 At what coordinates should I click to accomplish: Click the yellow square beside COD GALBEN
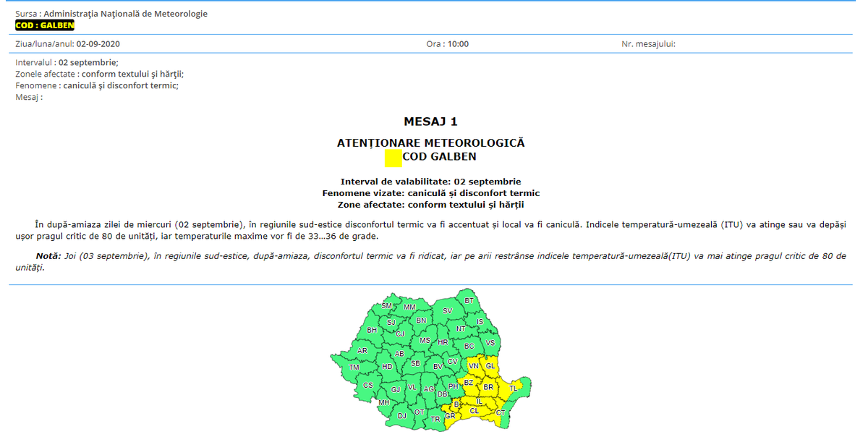click(393, 158)
